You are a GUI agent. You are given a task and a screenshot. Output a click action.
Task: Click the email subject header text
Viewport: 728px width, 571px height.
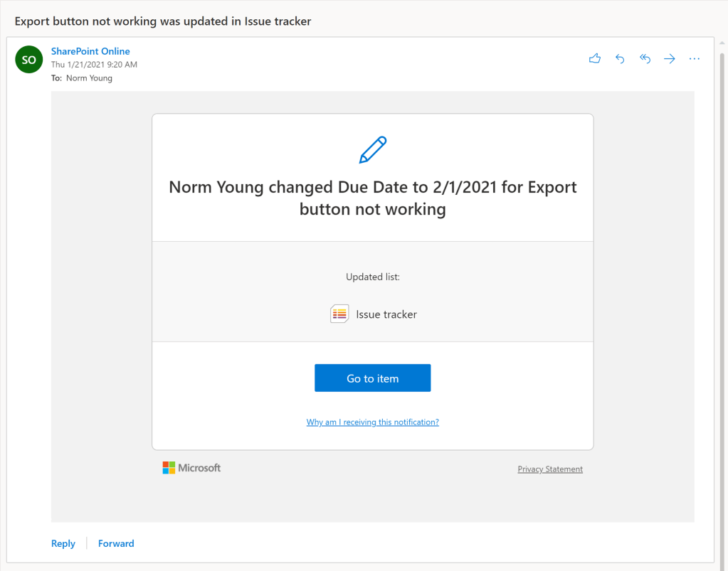[x=163, y=21]
